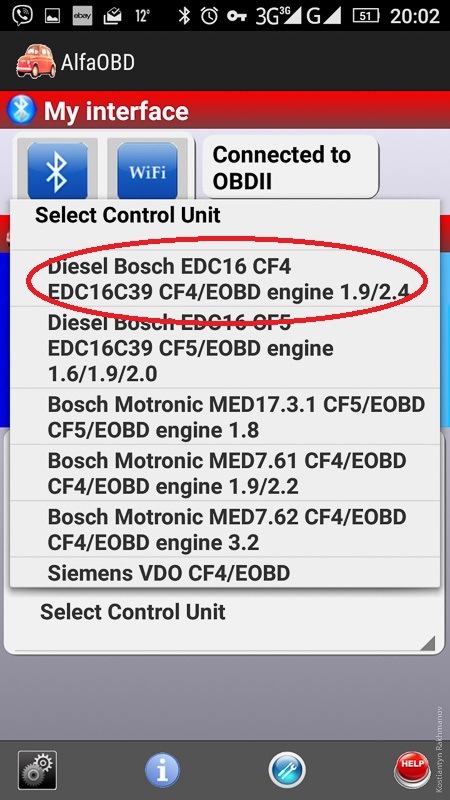
Task: Pick Bosch Motronic MED17.3.1 engine 1.8
Action: pos(225,416)
